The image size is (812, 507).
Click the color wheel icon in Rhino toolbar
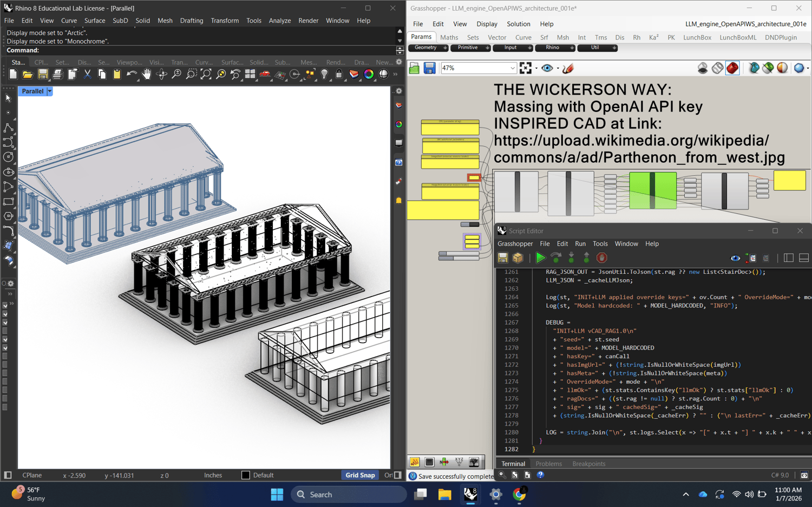pos(369,75)
